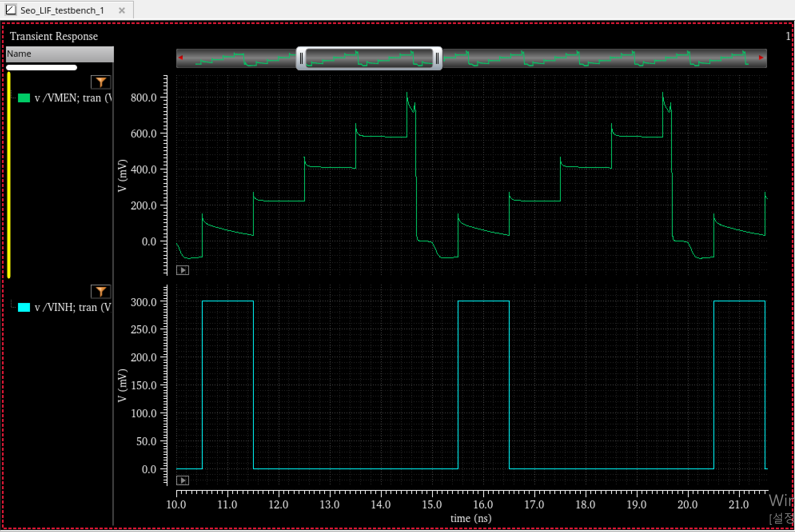Grab the left handle of zoom window slider
The width and height of the screenshot is (795, 532).
[301, 59]
